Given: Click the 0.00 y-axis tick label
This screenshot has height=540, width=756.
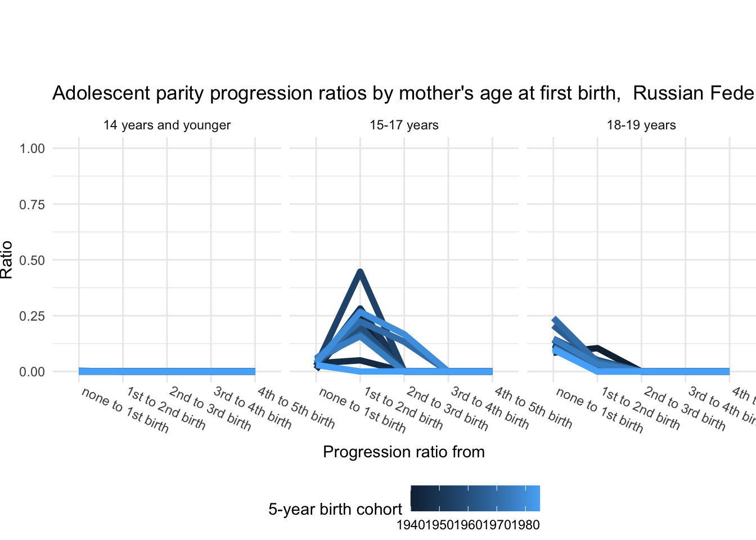Looking at the screenshot, I should (x=32, y=372).
